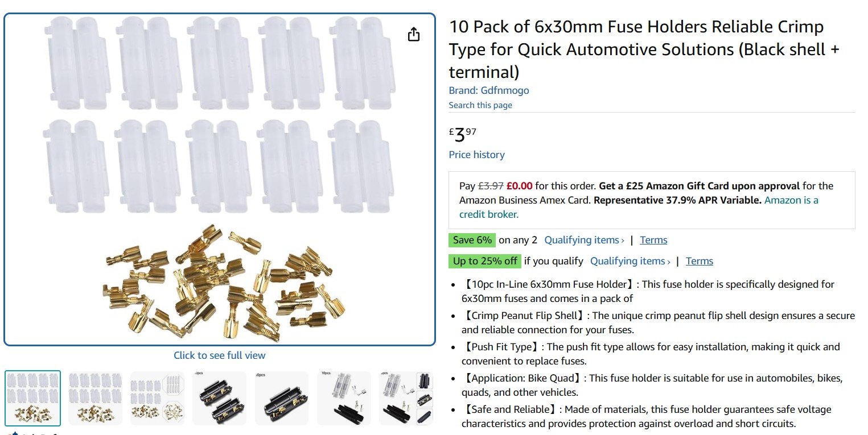Screen dimensions: 868x435
Task: Select the second image thumbnail
Action: (95, 398)
